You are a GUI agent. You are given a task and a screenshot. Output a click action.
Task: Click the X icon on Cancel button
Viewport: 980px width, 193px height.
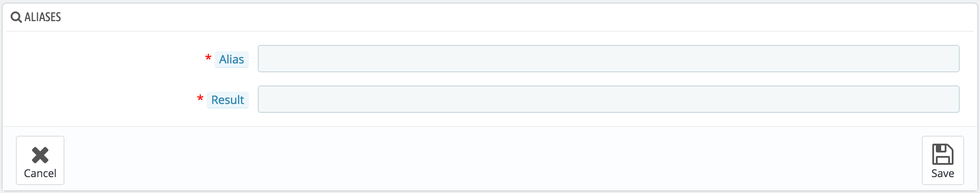tap(40, 155)
